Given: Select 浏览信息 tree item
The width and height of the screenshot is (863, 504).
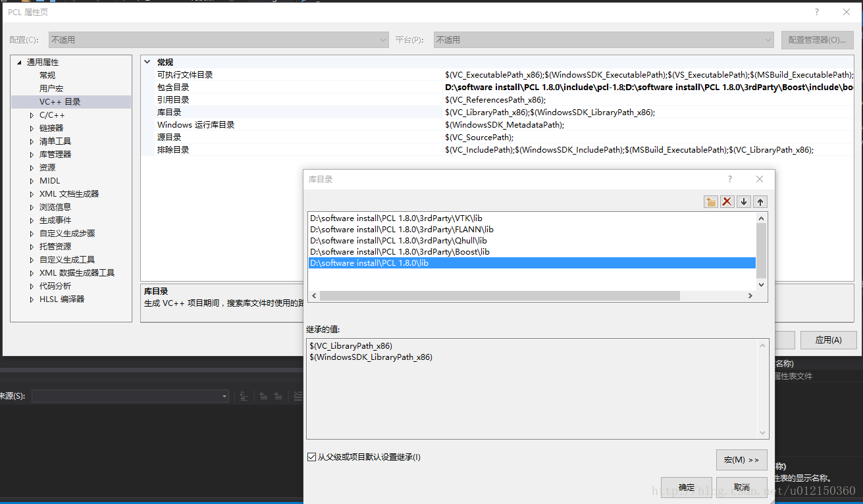Looking at the screenshot, I should 55,207.
